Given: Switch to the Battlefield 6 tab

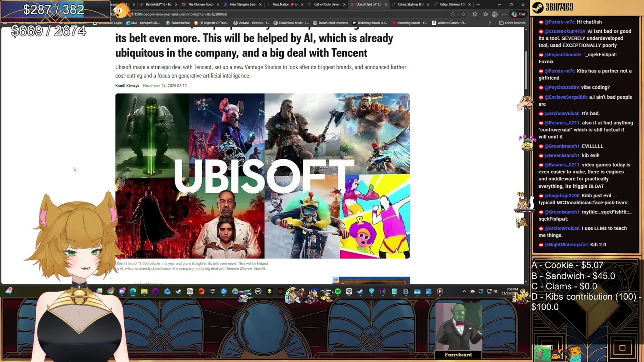Looking at the screenshot, I should pos(158,4).
